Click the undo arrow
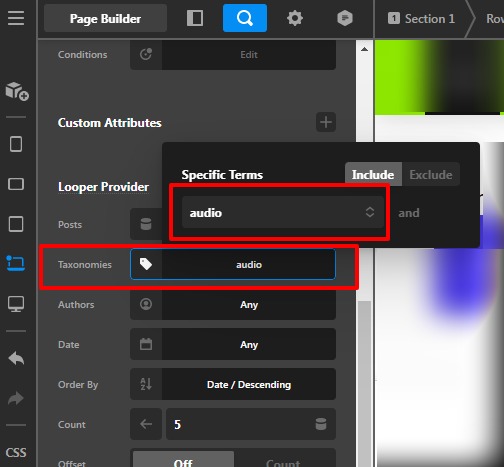 (16, 358)
